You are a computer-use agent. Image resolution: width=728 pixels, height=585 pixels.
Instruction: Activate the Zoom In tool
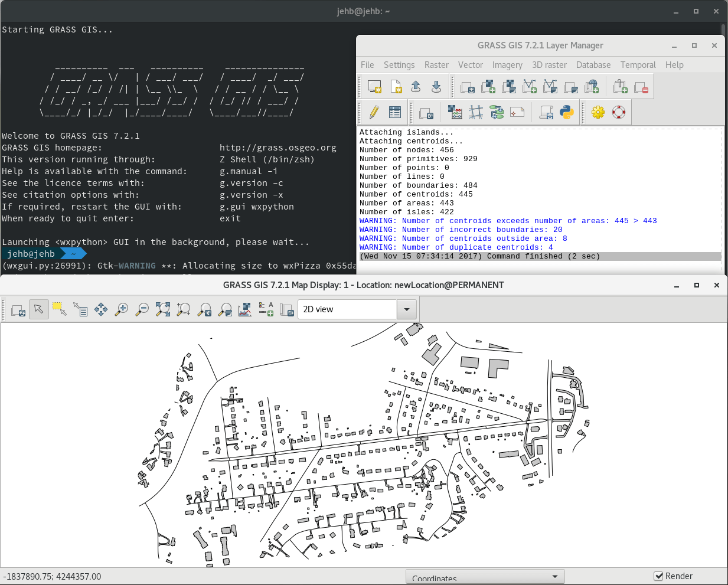[x=121, y=309]
